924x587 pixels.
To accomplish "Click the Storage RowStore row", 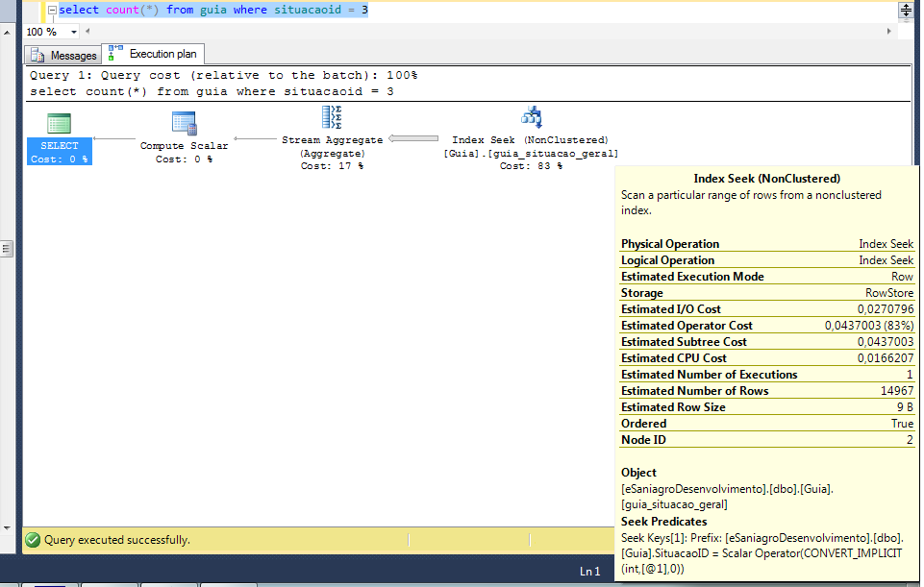I will pyautogui.click(x=767, y=293).
